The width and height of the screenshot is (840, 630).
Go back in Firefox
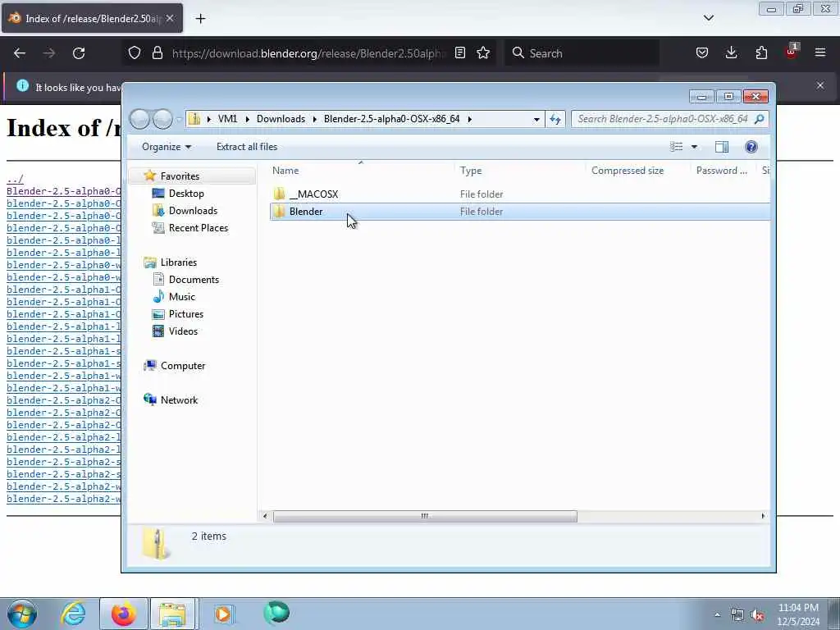click(20, 53)
